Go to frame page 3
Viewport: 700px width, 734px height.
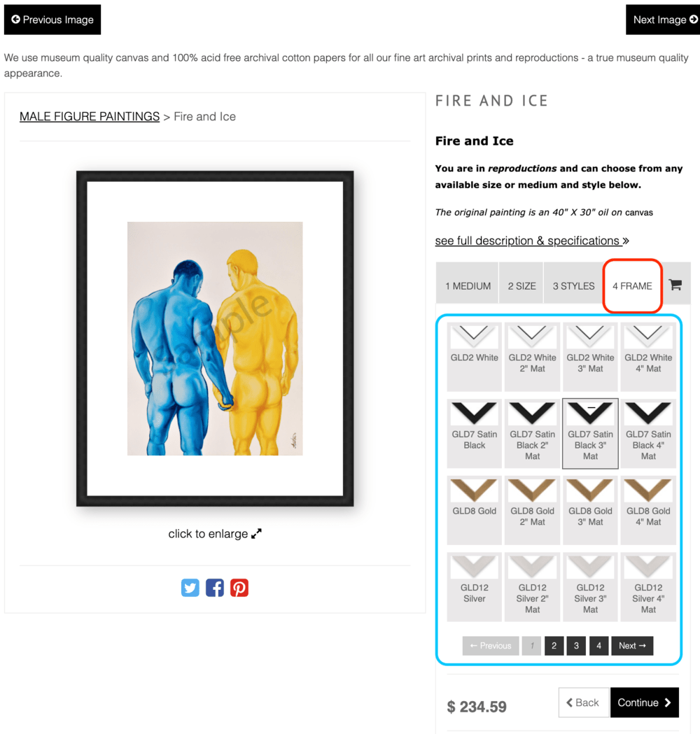[576, 646]
